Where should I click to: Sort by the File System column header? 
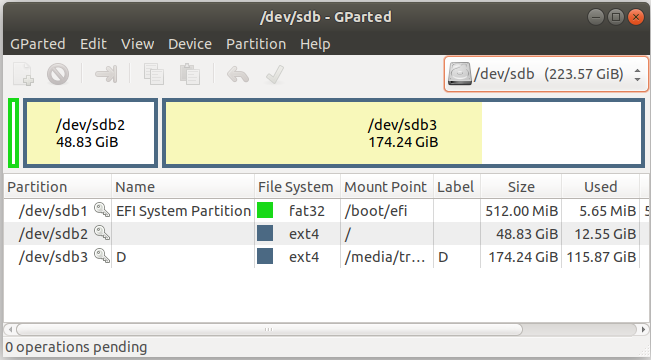click(297, 187)
